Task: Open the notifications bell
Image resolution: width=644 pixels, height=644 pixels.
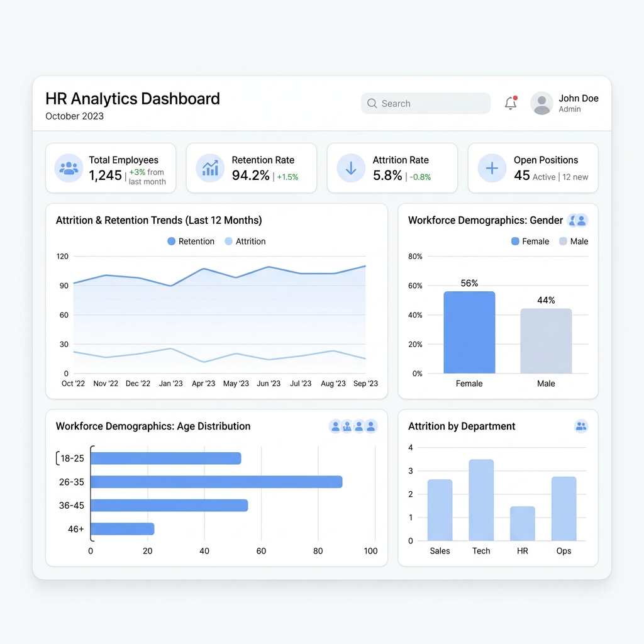Action: point(509,104)
